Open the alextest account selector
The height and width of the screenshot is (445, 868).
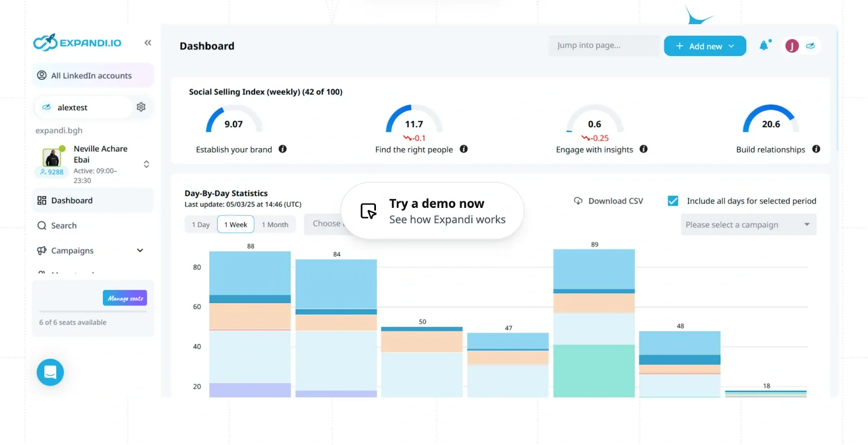coord(83,107)
